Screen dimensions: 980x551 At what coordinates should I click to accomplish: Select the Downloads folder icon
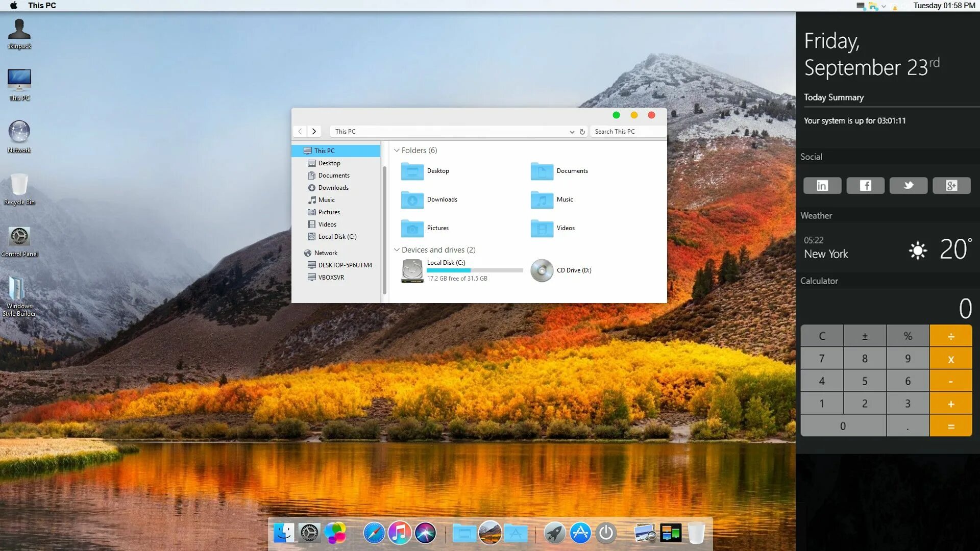pyautogui.click(x=412, y=199)
